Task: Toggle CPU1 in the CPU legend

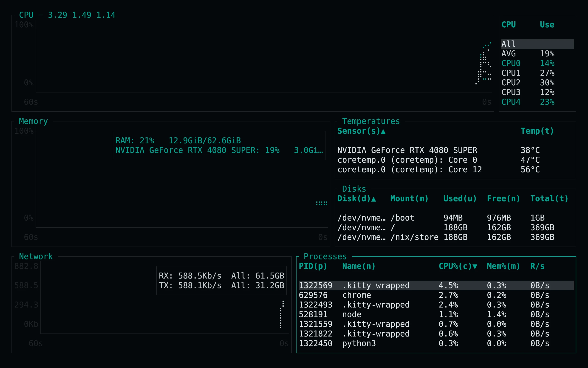Action: pos(537,73)
